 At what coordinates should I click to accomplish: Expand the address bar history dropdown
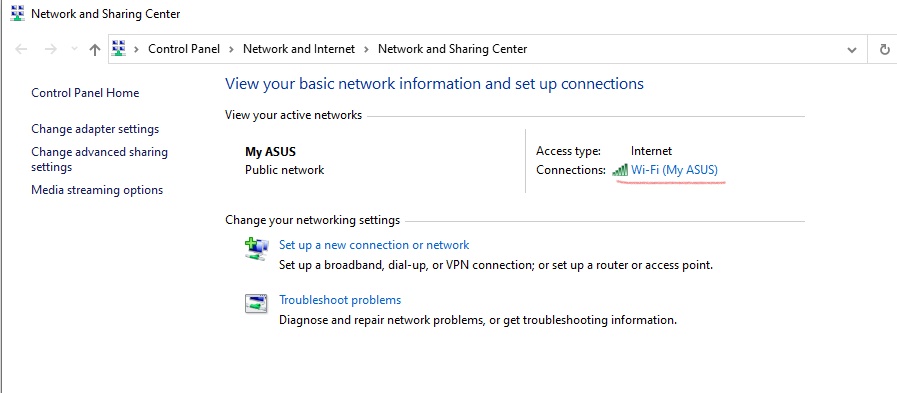pyautogui.click(x=852, y=50)
